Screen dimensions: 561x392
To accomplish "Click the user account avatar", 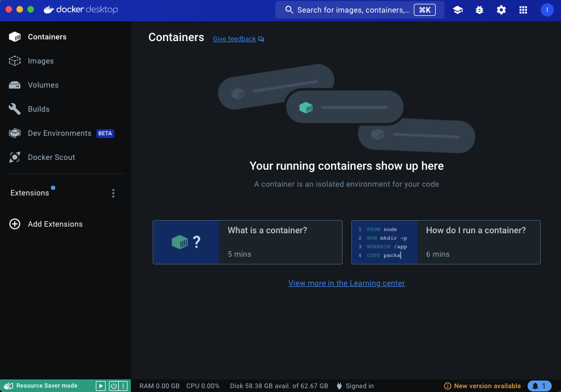I will point(547,10).
